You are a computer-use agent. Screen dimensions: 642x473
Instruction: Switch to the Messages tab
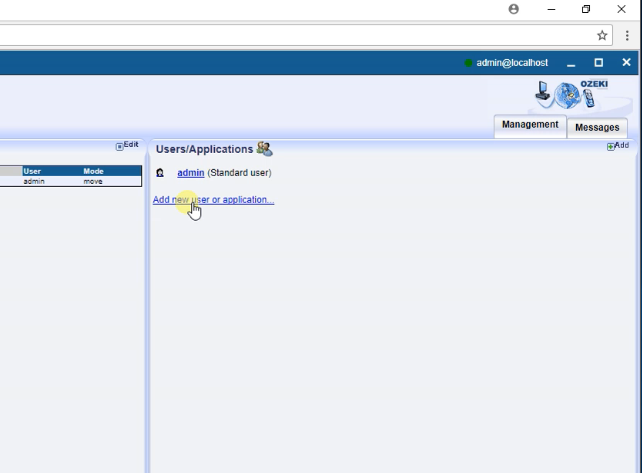[597, 127]
